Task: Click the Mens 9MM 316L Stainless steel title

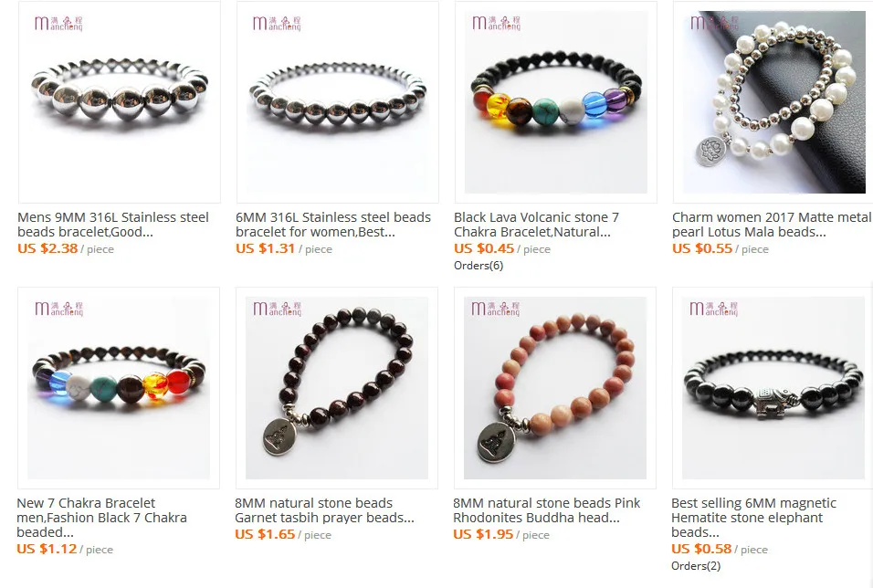Action: [113, 225]
